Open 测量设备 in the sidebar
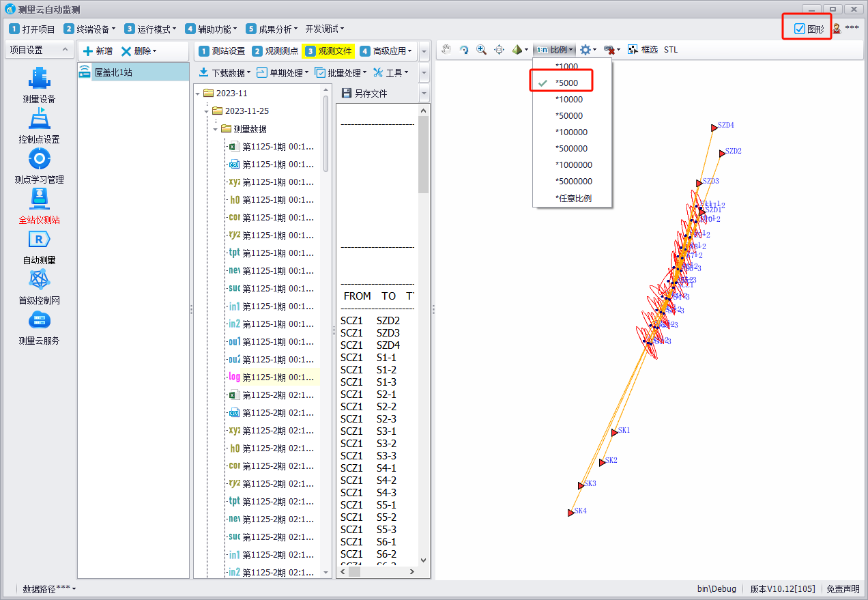 (39, 86)
